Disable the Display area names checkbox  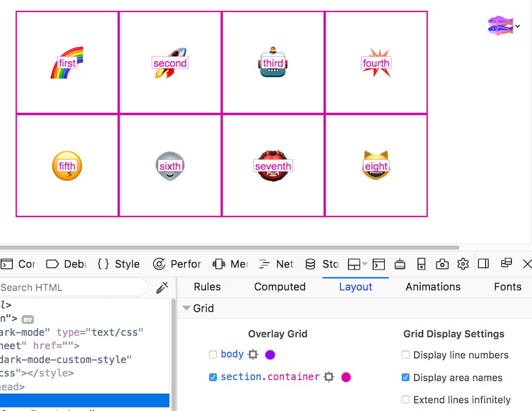[x=405, y=377]
